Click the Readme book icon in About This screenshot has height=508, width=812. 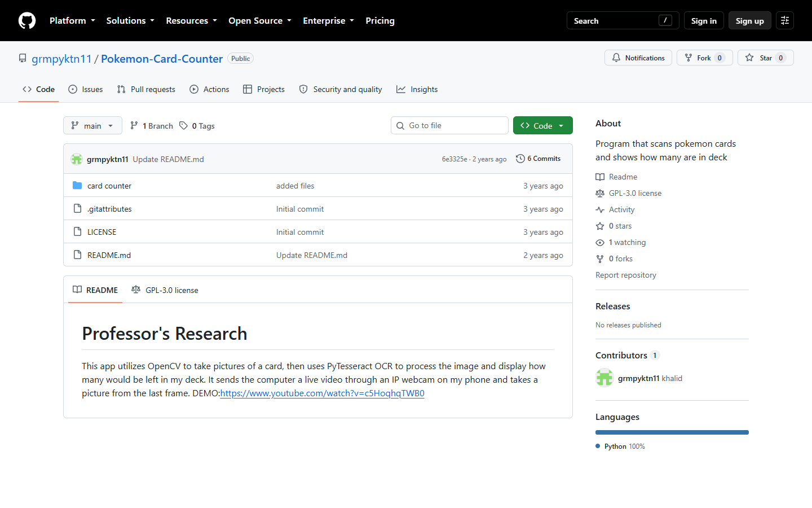[600, 177]
